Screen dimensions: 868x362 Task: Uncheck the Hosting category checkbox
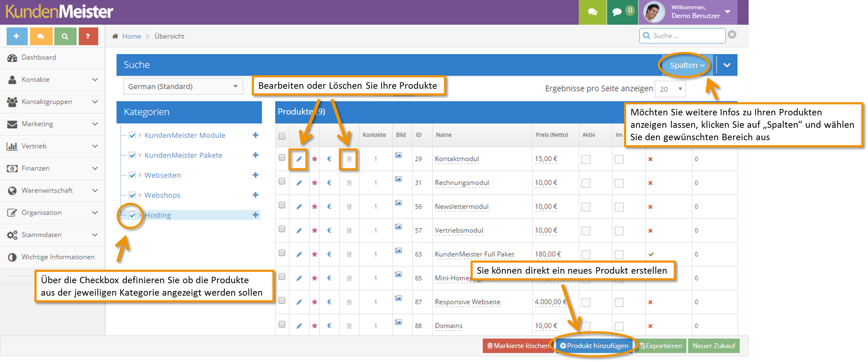coord(132,215)
